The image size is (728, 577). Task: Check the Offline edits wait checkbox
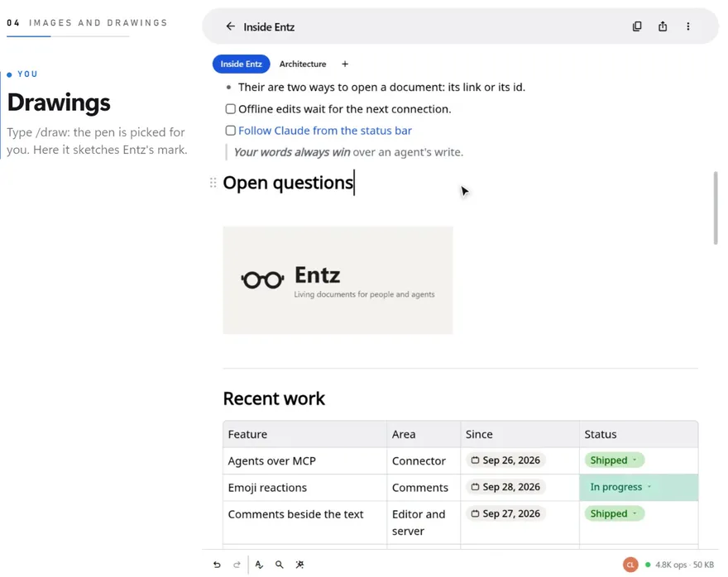230,109
